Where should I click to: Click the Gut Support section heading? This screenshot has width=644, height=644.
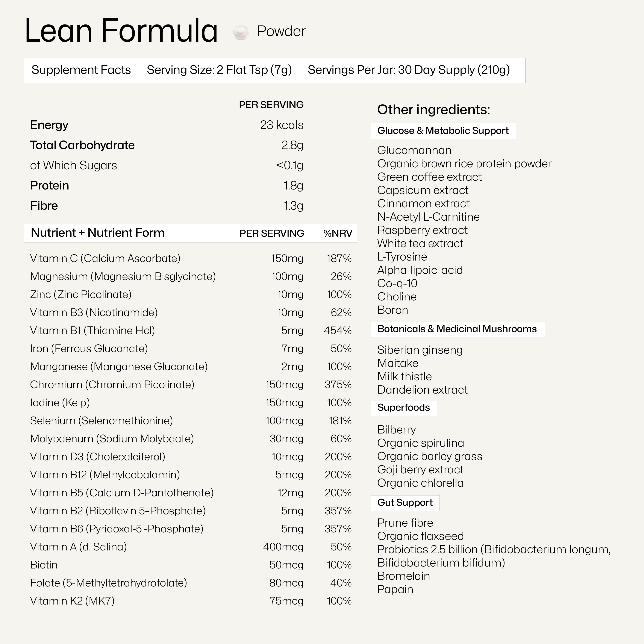pos(405,502)
